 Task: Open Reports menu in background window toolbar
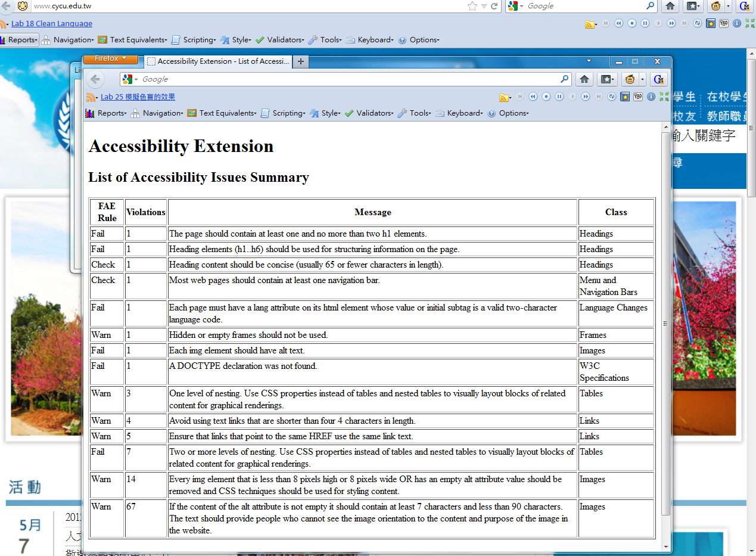(18, 40)
